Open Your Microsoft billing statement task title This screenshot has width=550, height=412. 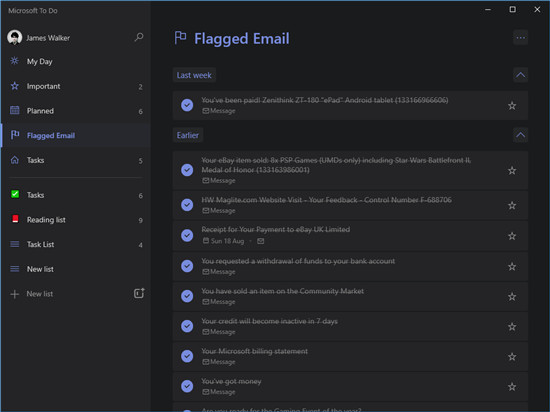tap(254, 351)
